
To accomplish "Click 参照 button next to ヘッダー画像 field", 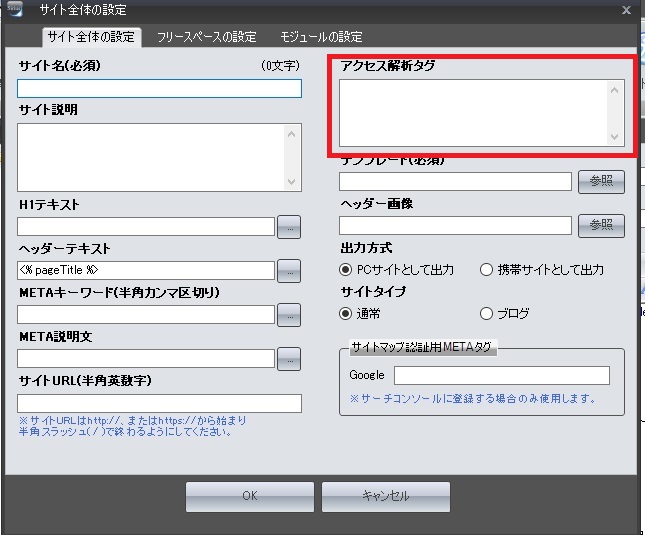I will 601,225.
